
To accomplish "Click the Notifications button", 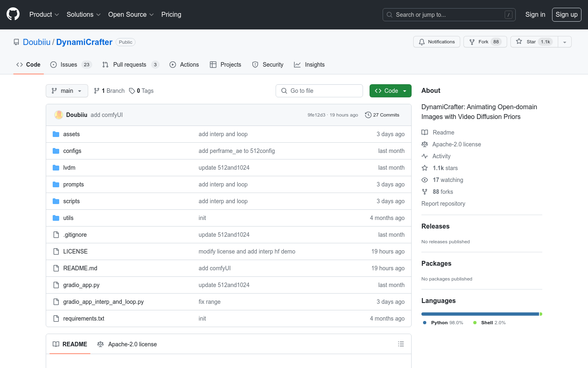I will coord(437,42).
